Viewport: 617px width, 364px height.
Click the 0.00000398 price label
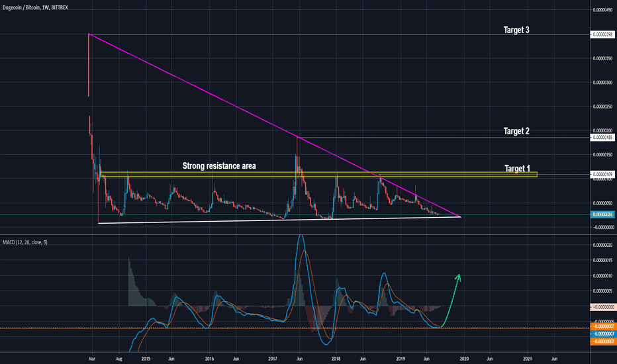pyautogui.click(x=602, y=34)
